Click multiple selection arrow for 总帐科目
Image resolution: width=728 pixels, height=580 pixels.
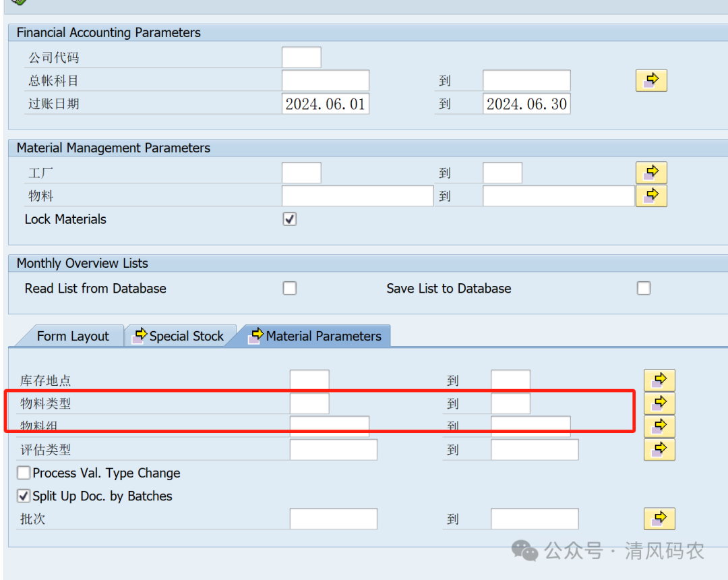[x=651, y=80]
